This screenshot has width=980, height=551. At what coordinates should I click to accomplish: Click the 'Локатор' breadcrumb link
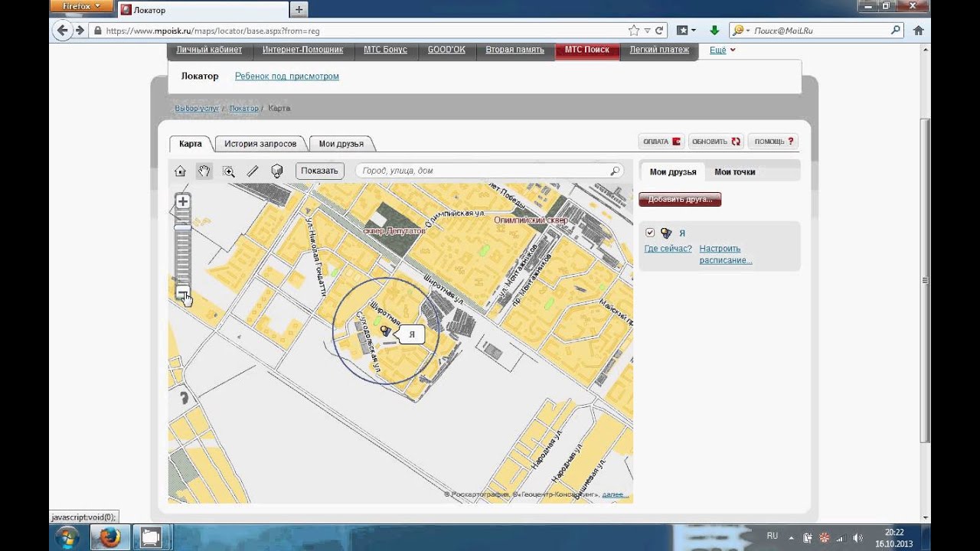tap(244, 109)
